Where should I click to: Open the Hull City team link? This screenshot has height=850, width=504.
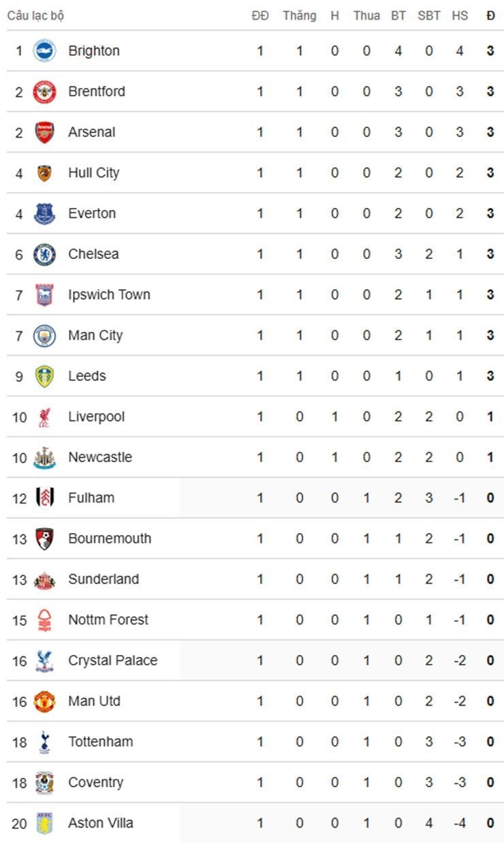pos(94,172)
